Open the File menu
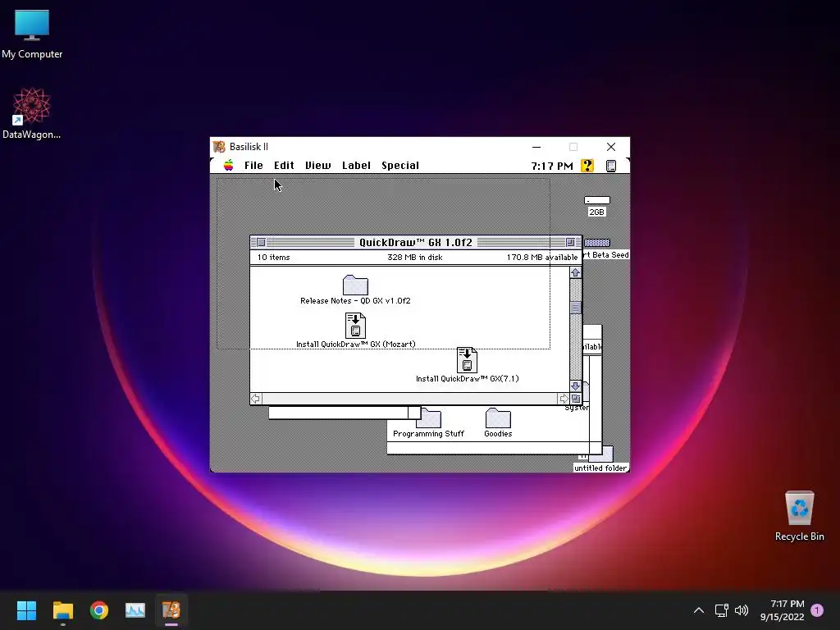The image size is (840, 630). click(253, 166)
